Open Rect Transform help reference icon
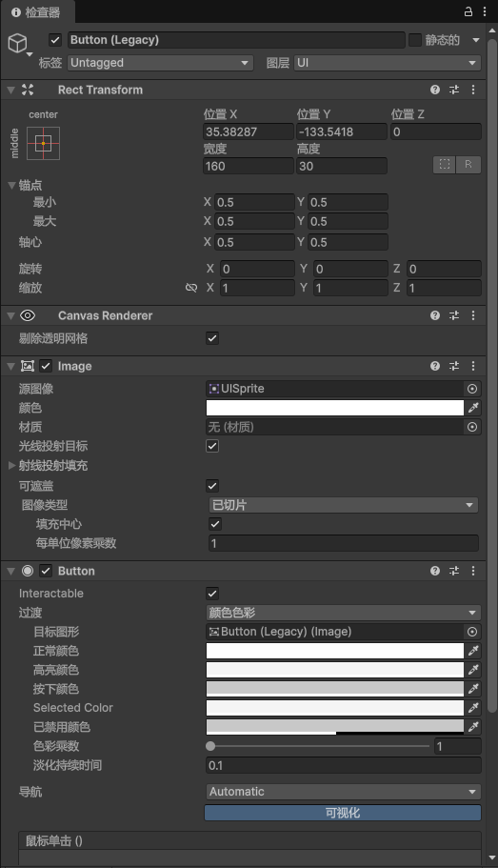This screenshot has width=498, height=868. point(435,90)
